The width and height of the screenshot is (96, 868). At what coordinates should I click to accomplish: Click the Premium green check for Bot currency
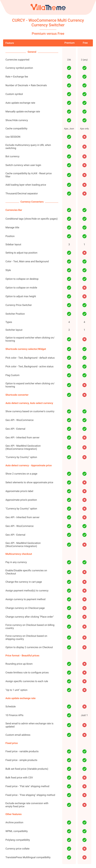coord(69,156)
